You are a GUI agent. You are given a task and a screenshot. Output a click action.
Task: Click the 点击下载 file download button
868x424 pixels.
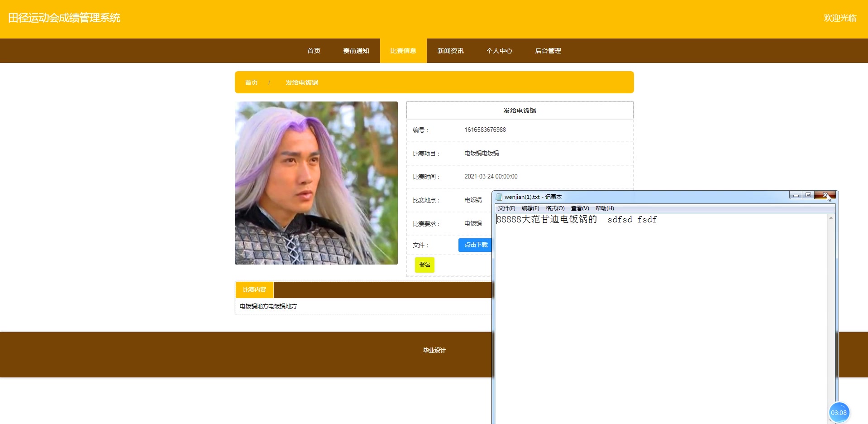click(x=475, y=245)
